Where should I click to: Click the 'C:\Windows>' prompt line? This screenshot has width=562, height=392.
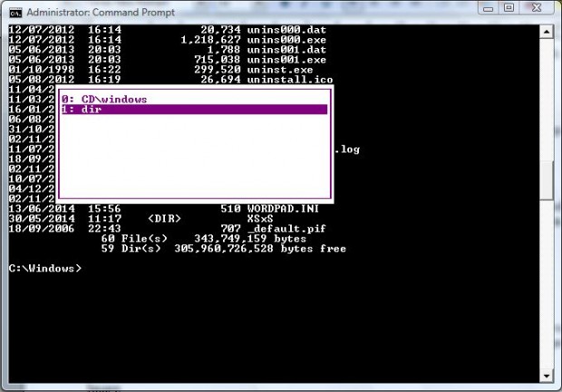click(45, 269)
